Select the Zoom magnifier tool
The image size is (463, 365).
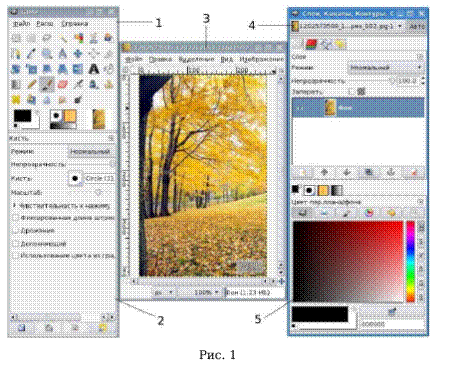[x=47, y=54]
